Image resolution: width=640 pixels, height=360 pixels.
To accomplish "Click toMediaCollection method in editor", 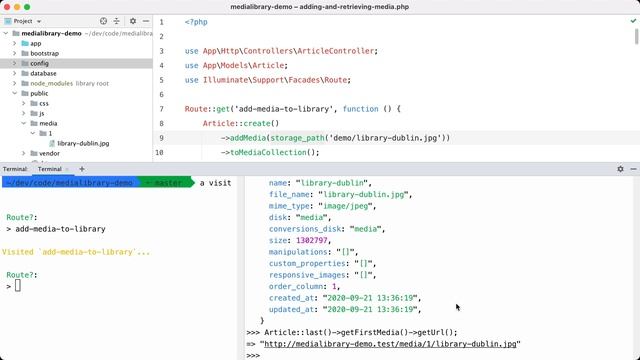I will pyautogui.click(x=268, y=152).
